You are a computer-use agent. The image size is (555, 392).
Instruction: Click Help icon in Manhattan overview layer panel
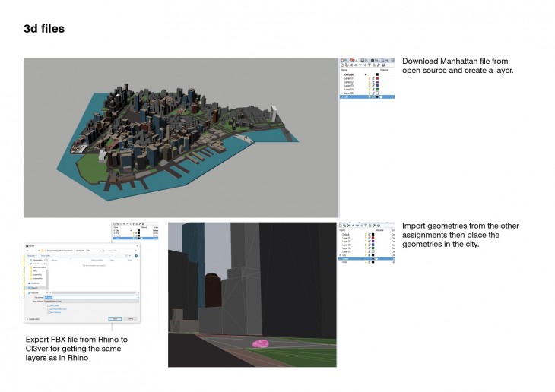coord(383,65)
